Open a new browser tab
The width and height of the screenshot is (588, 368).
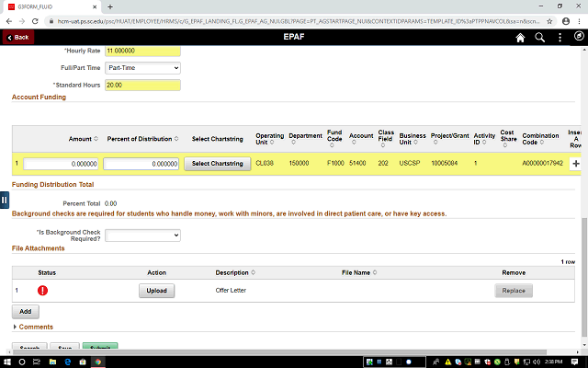pos(110,6)
